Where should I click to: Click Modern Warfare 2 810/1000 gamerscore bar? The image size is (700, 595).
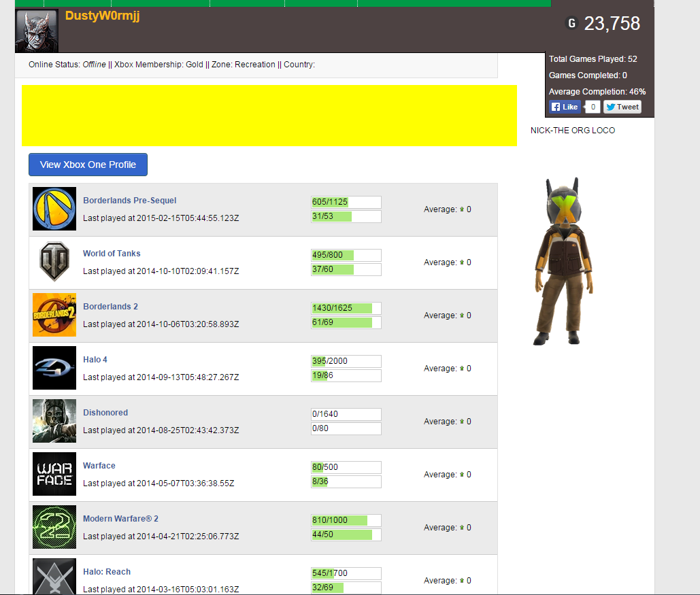[346, 520]
